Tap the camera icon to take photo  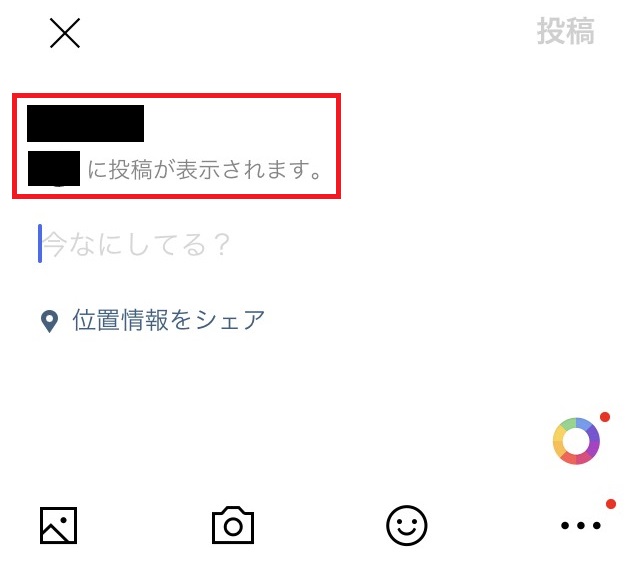pos(233,525)
